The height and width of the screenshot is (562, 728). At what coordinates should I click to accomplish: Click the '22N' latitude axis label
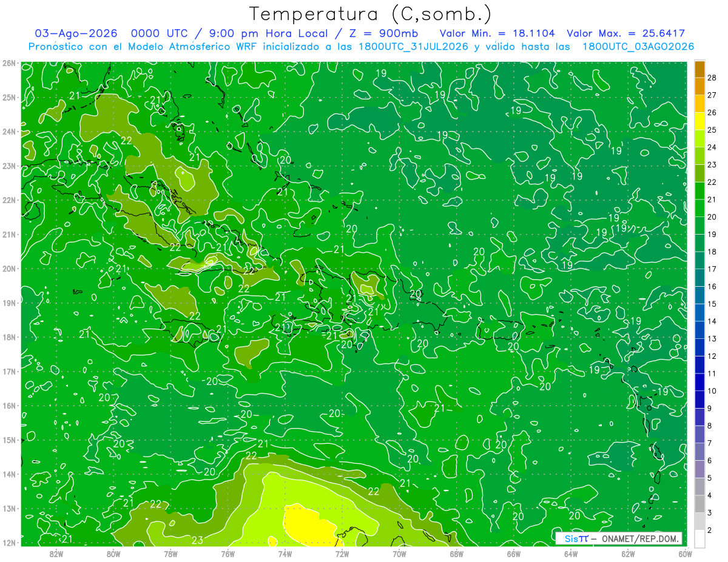coord(9,200)
